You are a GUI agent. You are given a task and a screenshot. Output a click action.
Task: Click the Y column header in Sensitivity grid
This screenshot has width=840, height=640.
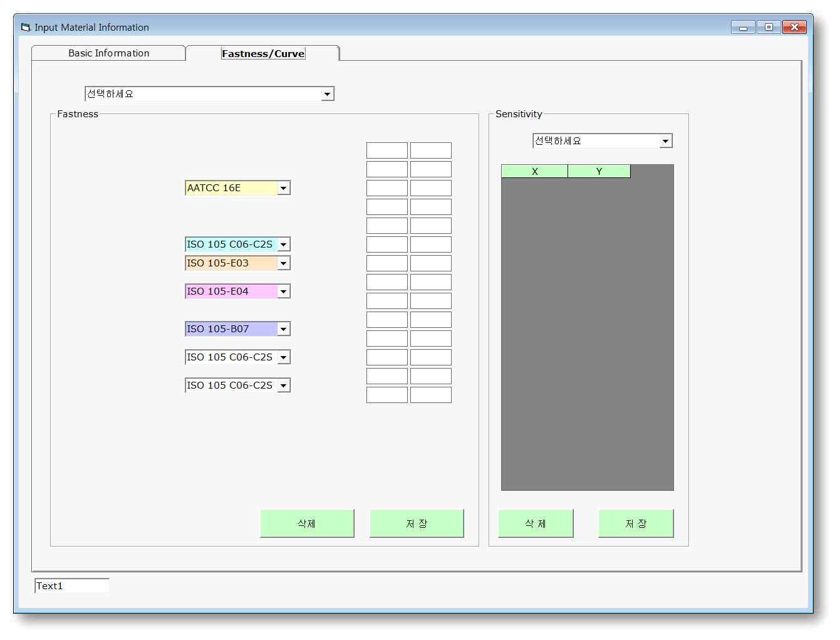tap(599, 171)
